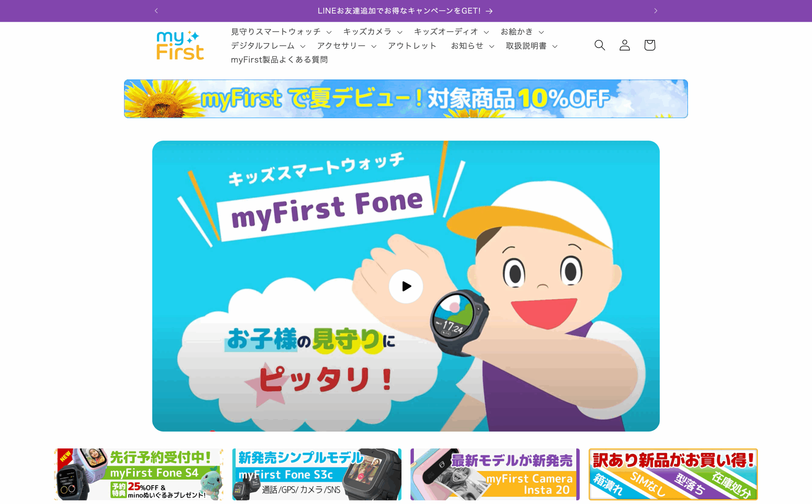The height and width of the screenshot is (504, 812).
Task: Expand お知らせ menu
Action: pos(472,46)
